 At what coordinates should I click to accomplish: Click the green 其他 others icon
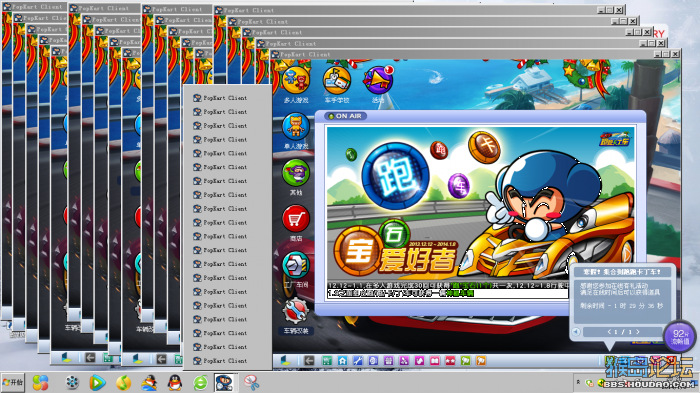(296, 173)
